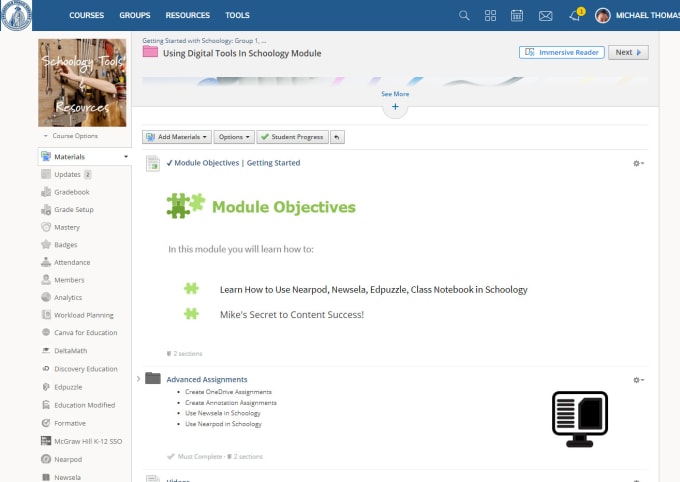Image resolution: width=680 pixels, height=482 pixels.
Task: Click the Module Objectives page icon
Action: [153, 164]
